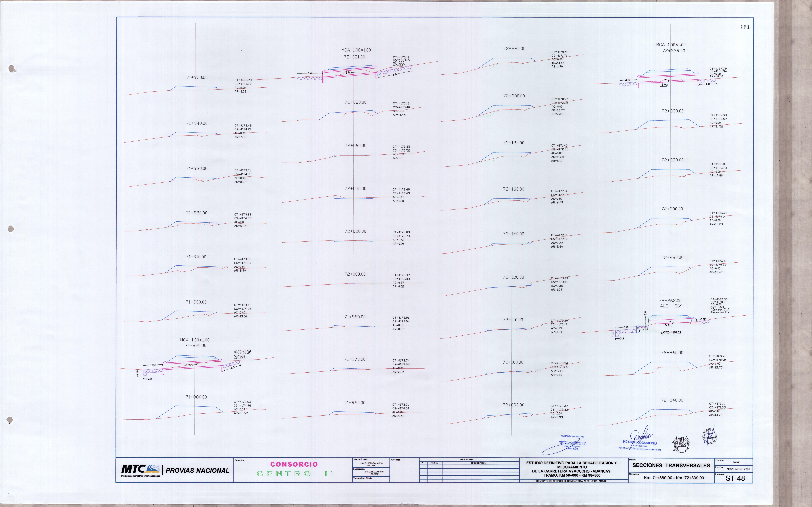Click station label 71+920.00
812x507 pixels.
tap(197, 213)
